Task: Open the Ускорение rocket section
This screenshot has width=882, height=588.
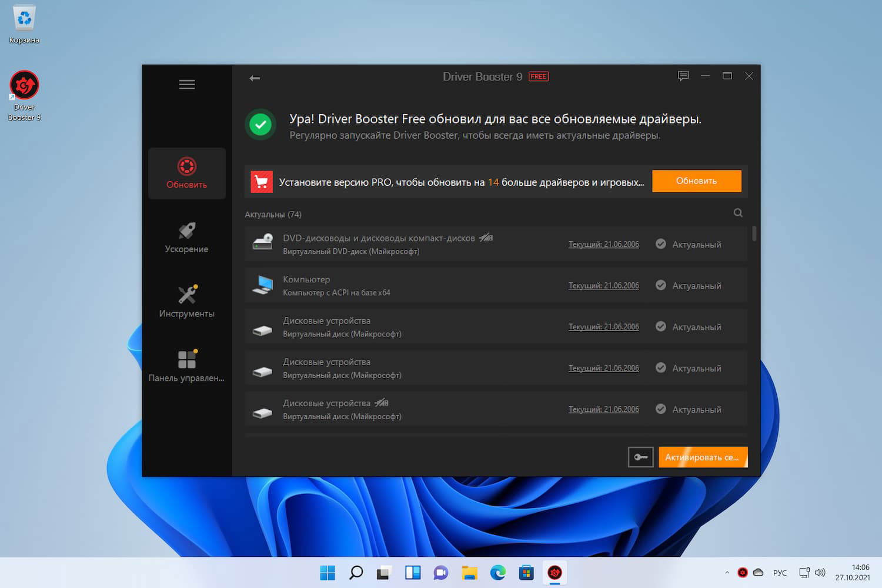Action: click(x=187, y=238)
